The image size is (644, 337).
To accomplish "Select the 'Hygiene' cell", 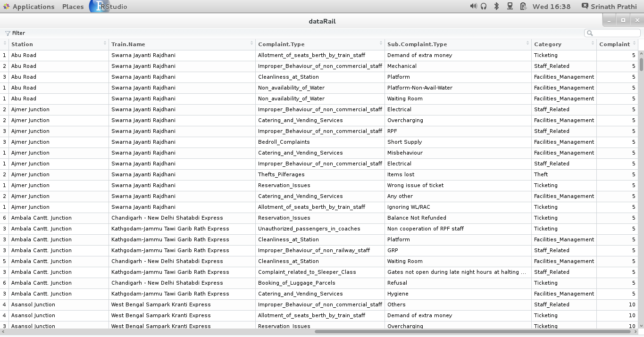I will coord(458,294).
